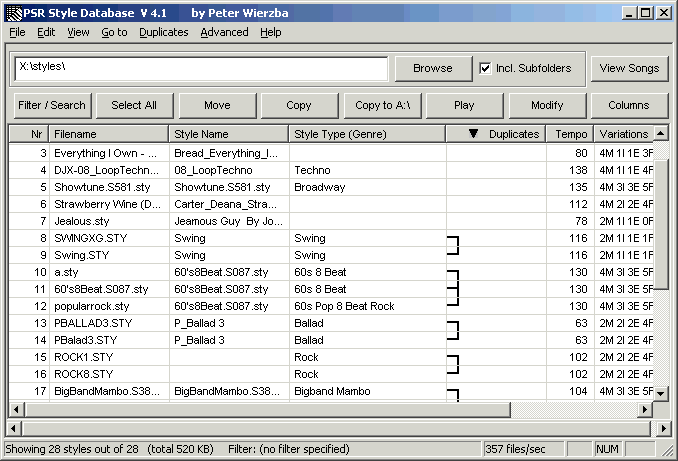Sort list by Tempo column header
This screenshot has height=461, width=678.
[x=570, y=134]
